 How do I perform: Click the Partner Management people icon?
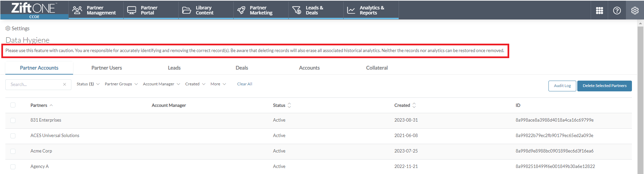[77, 10]
